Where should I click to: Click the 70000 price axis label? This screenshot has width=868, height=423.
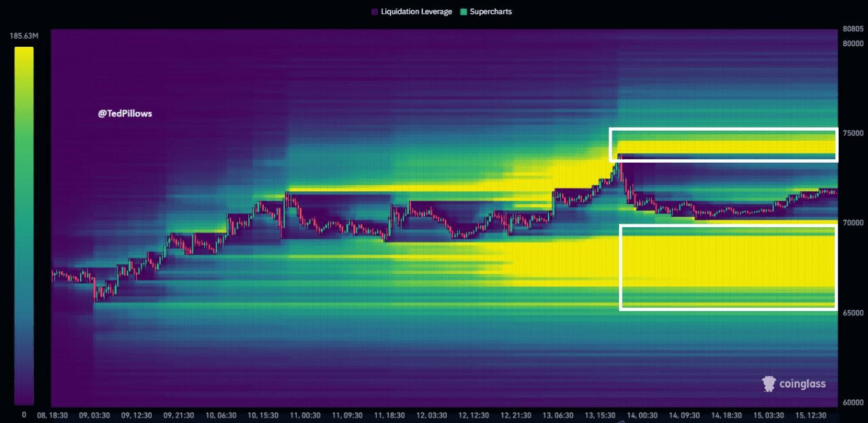click(x=852, y=223)
